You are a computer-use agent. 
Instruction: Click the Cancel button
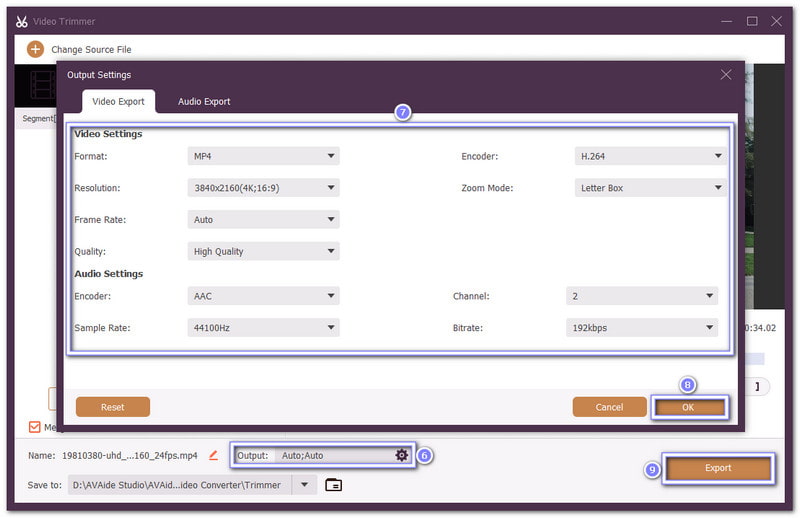pos(609,407)
